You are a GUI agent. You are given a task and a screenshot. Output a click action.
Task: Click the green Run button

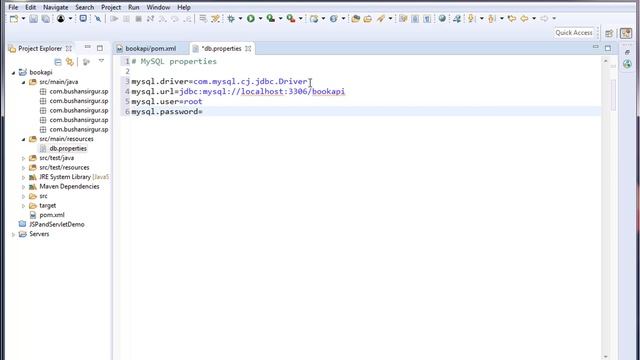click(251, 19)
